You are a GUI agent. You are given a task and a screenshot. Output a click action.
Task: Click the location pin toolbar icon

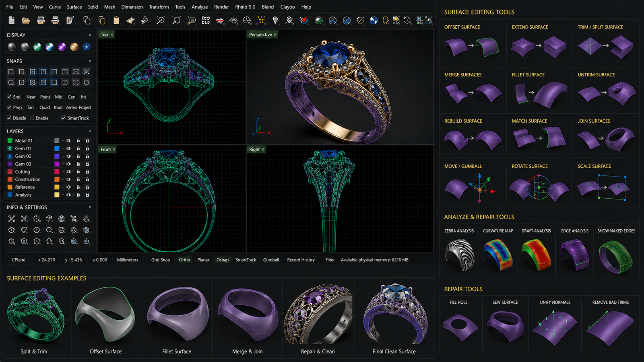(275, 20)
